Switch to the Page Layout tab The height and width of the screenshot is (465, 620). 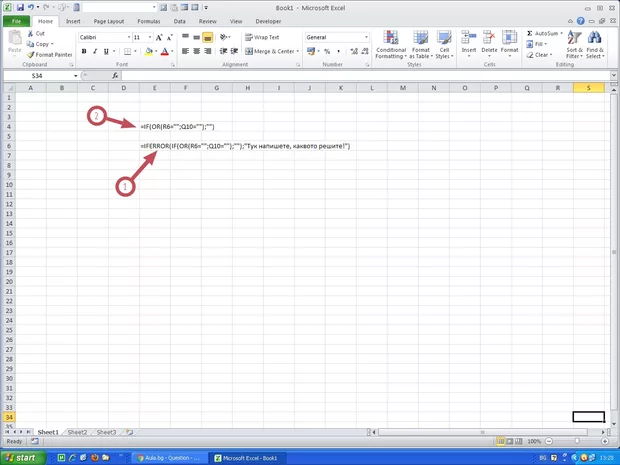[x=109, y=21]
